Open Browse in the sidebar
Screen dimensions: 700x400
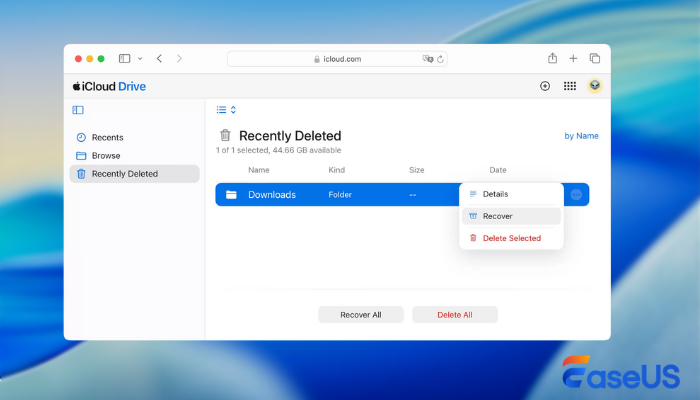134,155
